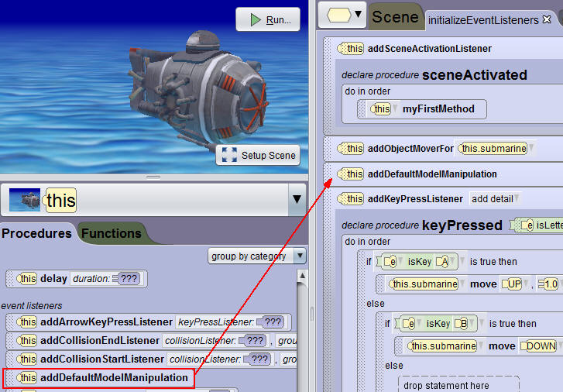Click the duration ??? placeholder in delay
This screenshot has height=392, width=563.
click(x=129, y=279)
